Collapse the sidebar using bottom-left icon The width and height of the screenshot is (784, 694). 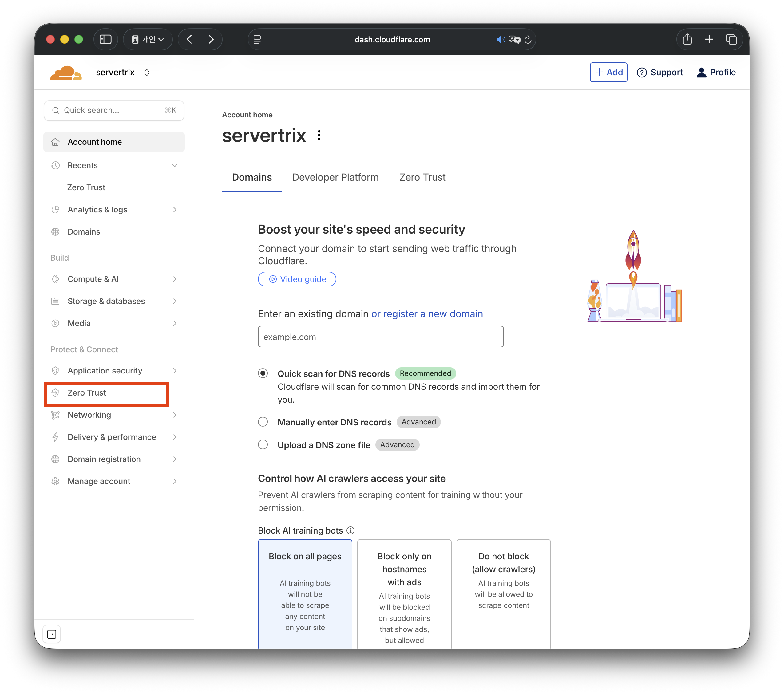[52, 634]
